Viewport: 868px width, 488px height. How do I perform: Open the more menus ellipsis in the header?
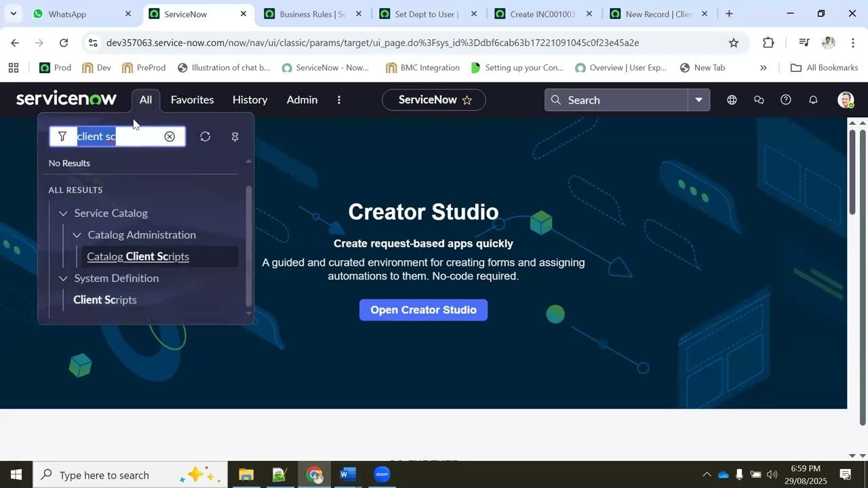339,100
